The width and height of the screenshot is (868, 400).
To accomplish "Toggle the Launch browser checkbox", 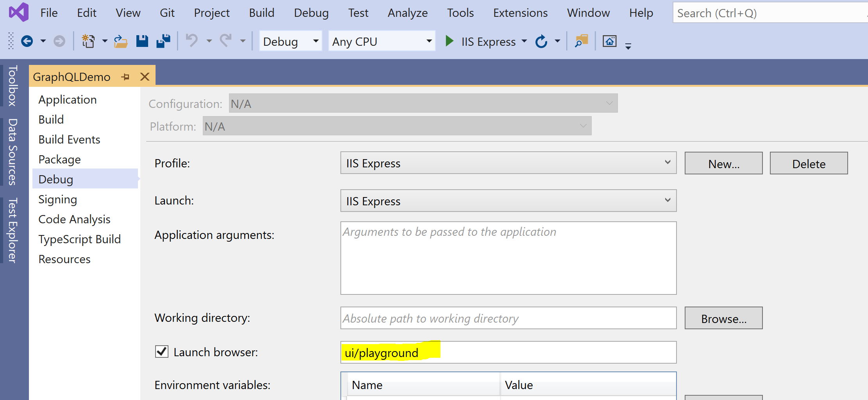I will coord(162,352).
